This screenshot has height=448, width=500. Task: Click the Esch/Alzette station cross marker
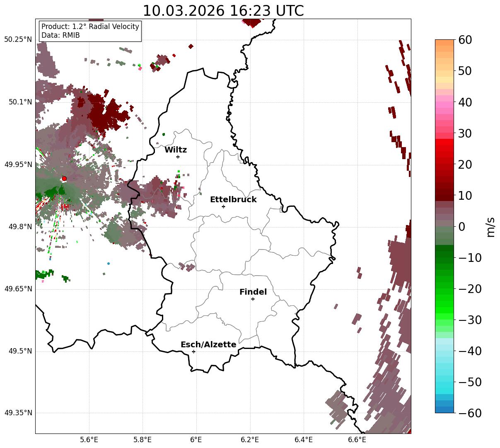coord(193,351)
